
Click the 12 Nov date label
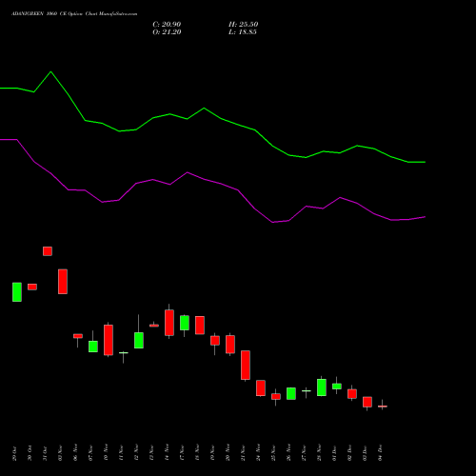click(x=136, y=452)
